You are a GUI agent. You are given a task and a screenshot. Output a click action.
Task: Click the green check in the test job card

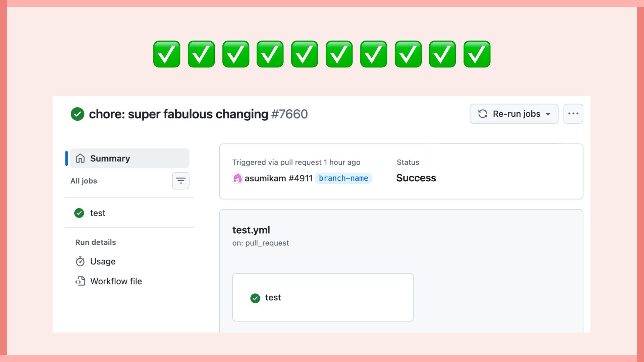point(255,298)
